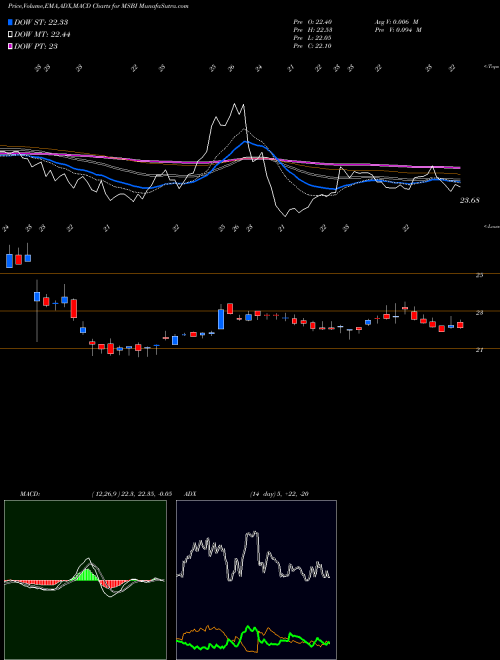Click the white DOW MT legend swatch
The image size is (500, 660).
point(10,35)
